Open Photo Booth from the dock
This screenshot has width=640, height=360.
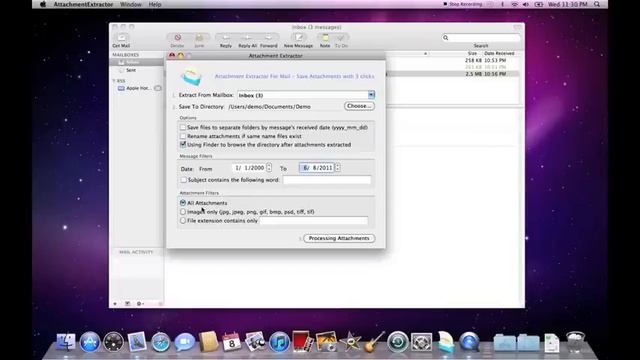pos(302,342)
